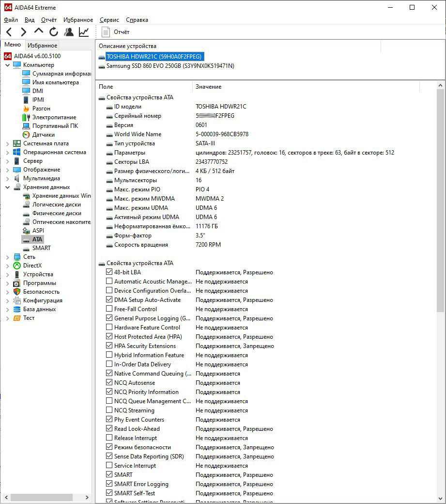Select the SMART item in tree
This screenshot has width=446, height=504.
coord(41,248)
